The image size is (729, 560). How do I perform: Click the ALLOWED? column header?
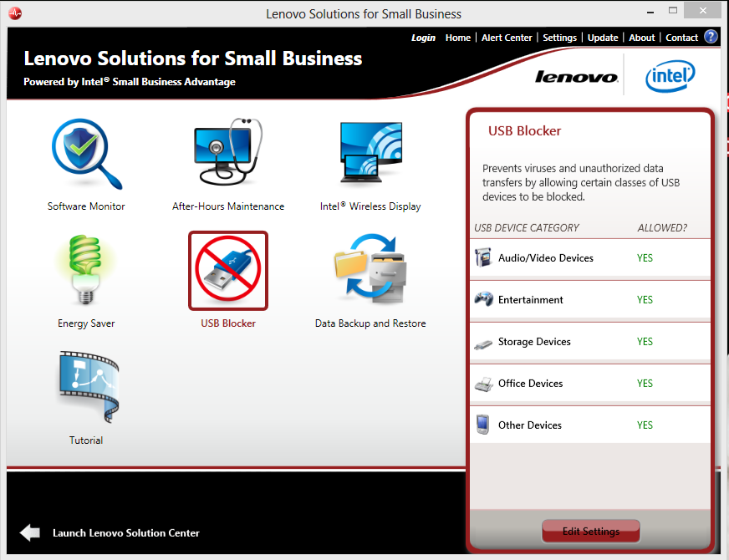point(662,227)
